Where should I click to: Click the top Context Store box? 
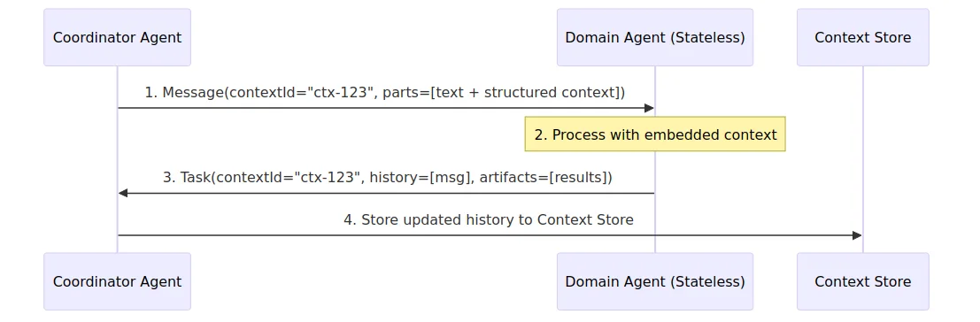(x=862, y=37)
